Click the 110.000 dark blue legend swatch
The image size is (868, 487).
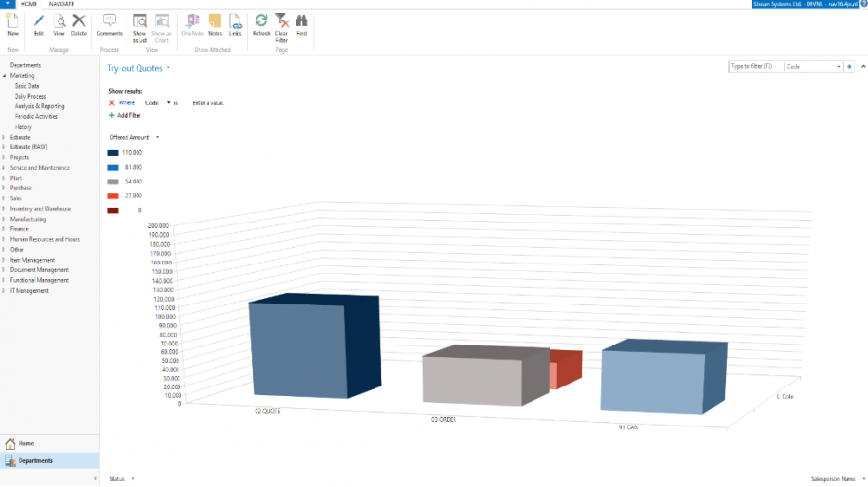pos(113,153)
